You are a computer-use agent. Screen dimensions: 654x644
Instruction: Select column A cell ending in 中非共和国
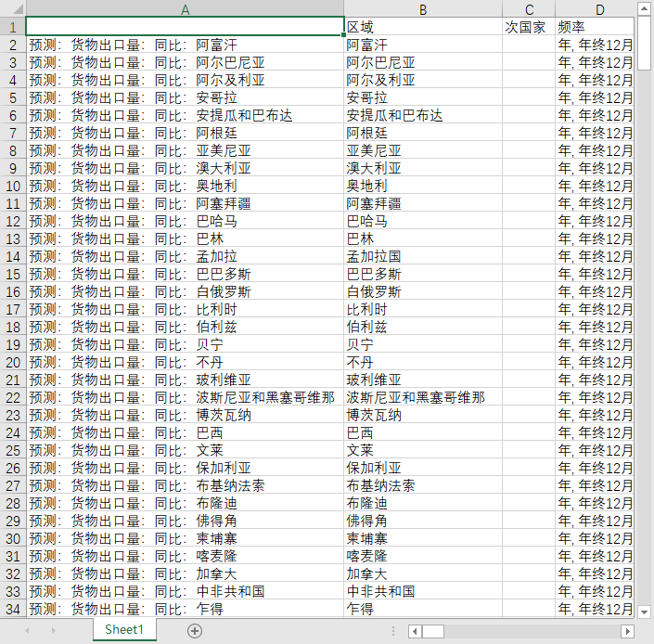tap(185, 591)
